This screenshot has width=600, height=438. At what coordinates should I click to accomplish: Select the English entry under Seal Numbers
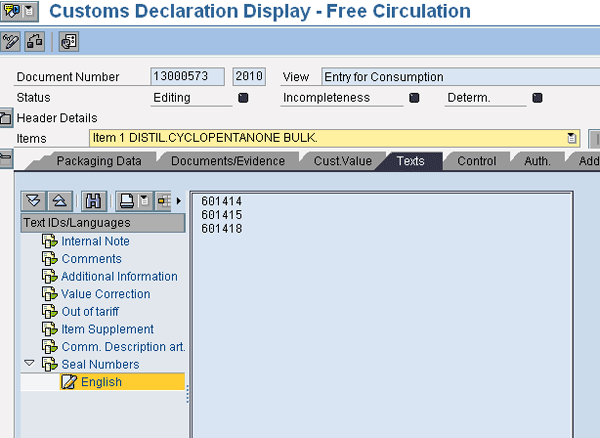[x=101, y=382]
